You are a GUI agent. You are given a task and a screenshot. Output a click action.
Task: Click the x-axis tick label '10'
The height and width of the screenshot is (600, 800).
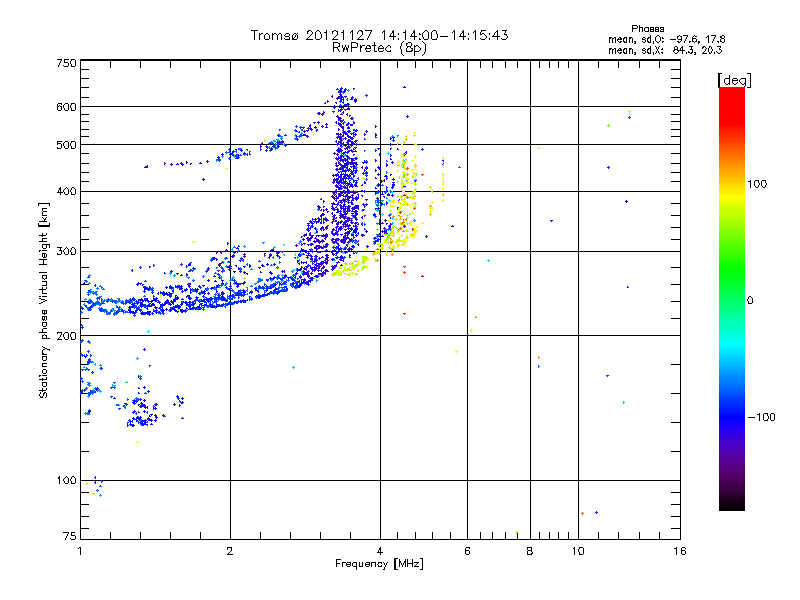coord(578,551)
